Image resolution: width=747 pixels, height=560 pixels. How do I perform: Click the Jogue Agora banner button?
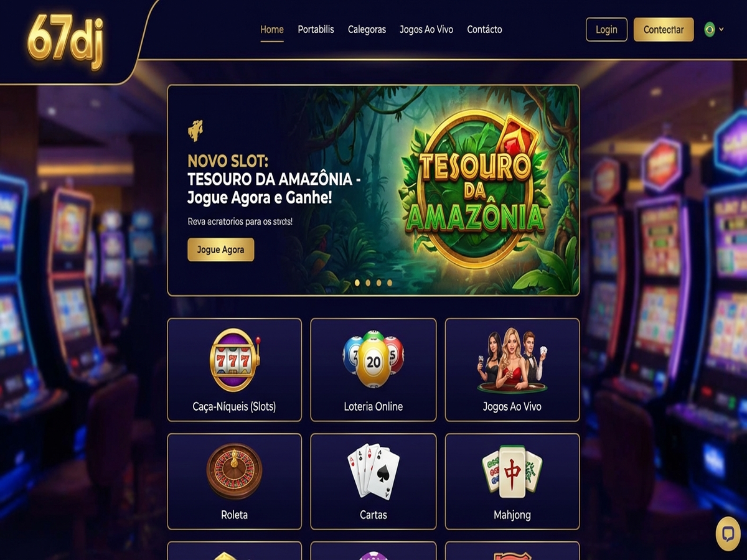coord(220,250)
